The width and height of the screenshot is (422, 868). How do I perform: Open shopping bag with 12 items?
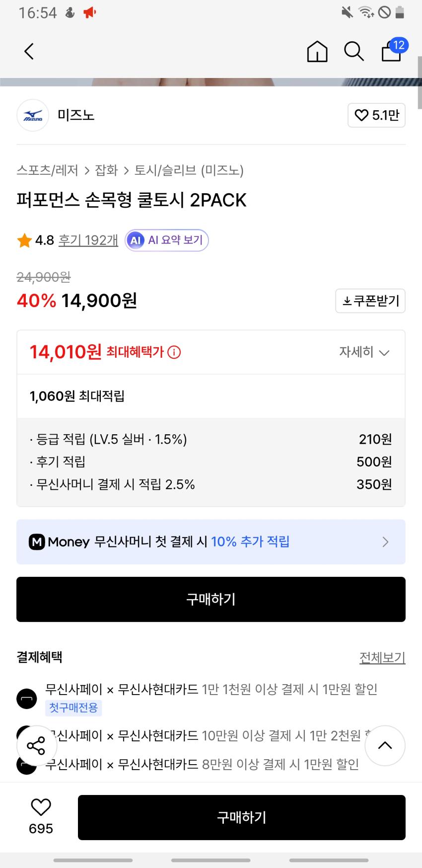pos(392,51)
